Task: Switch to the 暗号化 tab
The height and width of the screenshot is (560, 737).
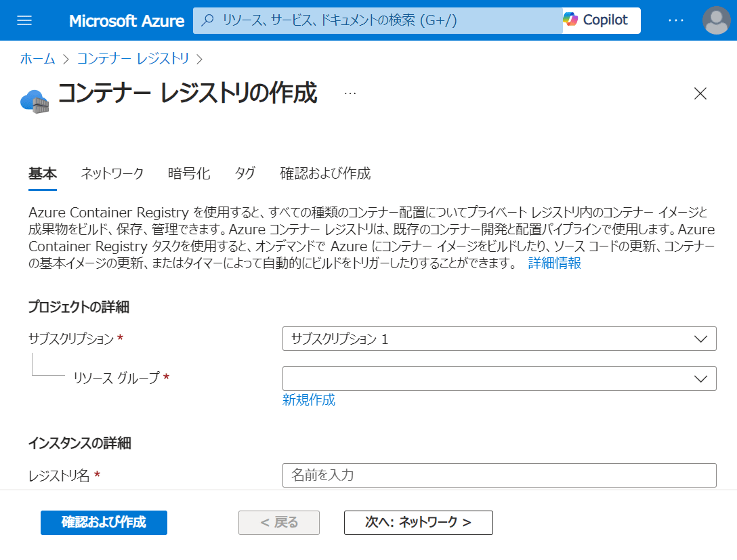Action: click(x=189, y=173)
